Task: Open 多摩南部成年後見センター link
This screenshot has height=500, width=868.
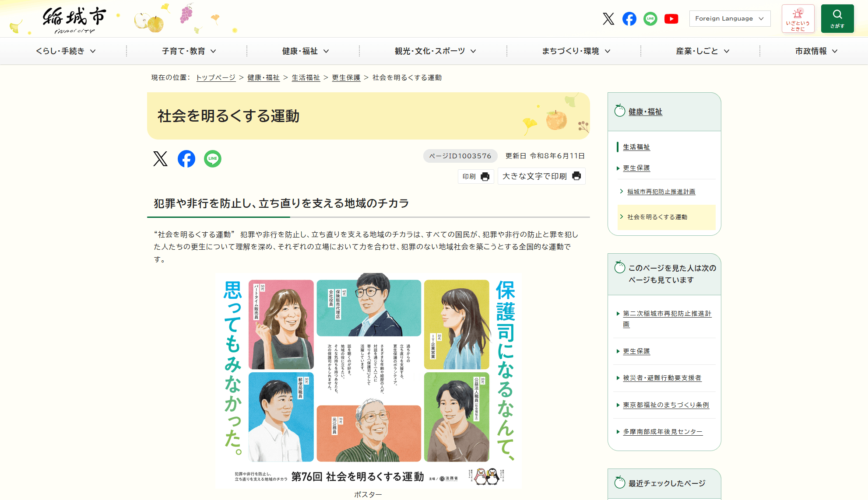Action: coord(663,432)
